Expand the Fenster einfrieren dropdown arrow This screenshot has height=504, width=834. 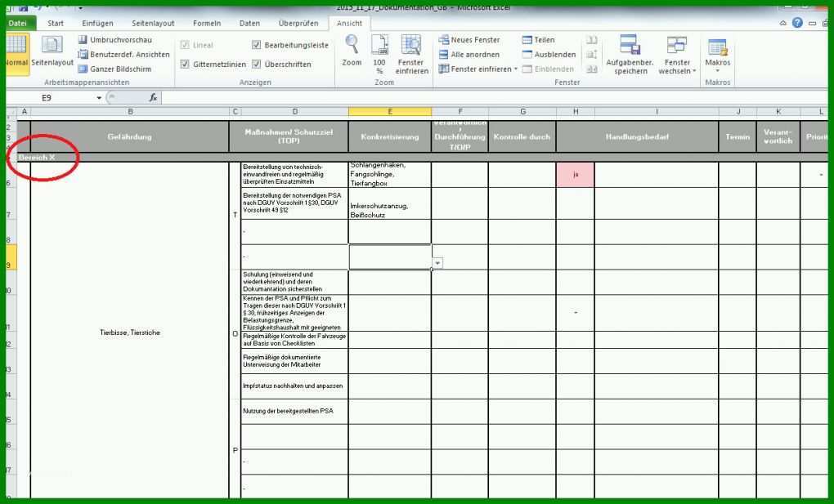(515, 69)
